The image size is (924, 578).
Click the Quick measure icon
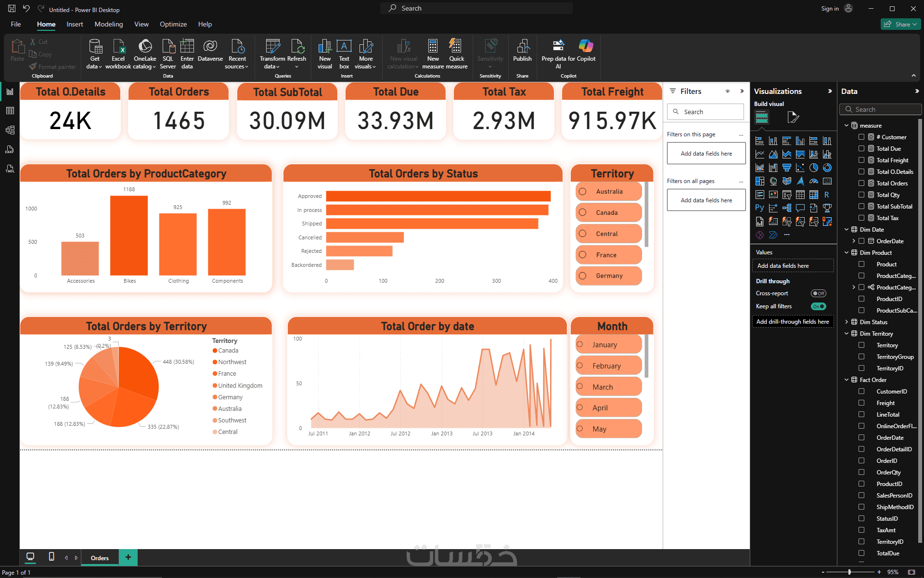click(456, 47)
